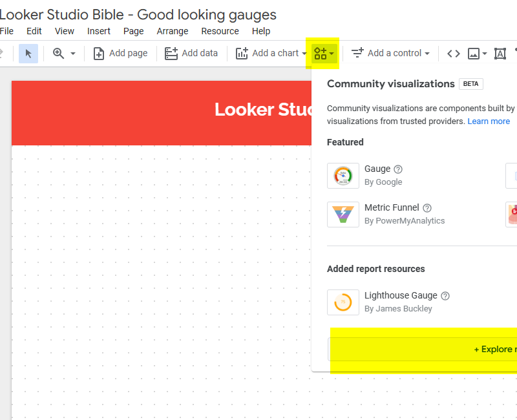Select the Metric Funnel thumbnail
The height and width of the screenshot is (420, 517).
point(343,215)
